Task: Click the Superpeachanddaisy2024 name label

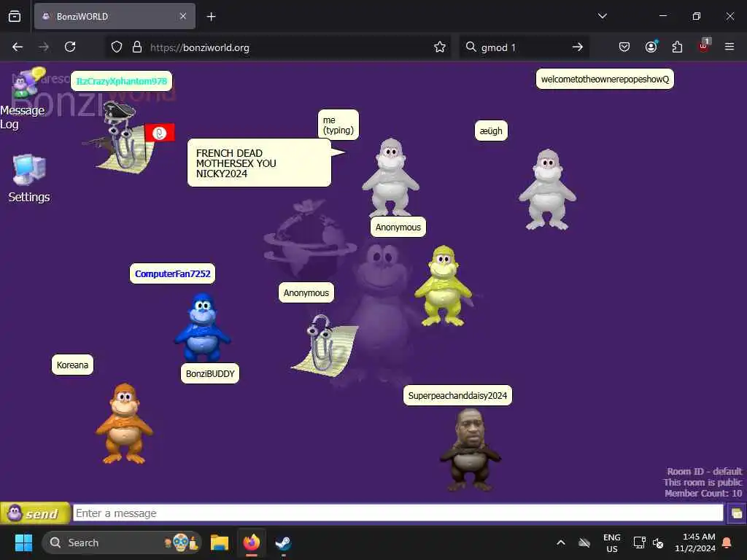Action: click(x=457, y=396)
